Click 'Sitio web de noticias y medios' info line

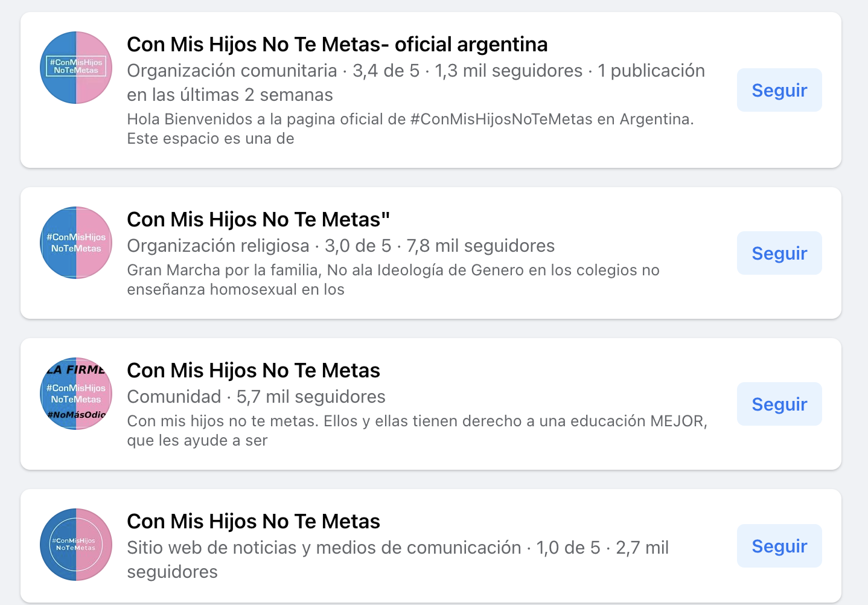pyautogui.click(x=324, y=548)
